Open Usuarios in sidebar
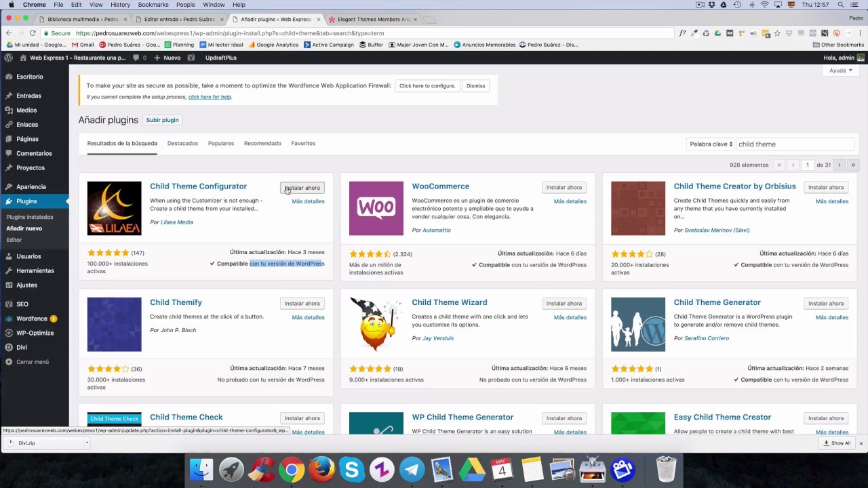This screenshot has width=868, height=488. click(28, 256)
